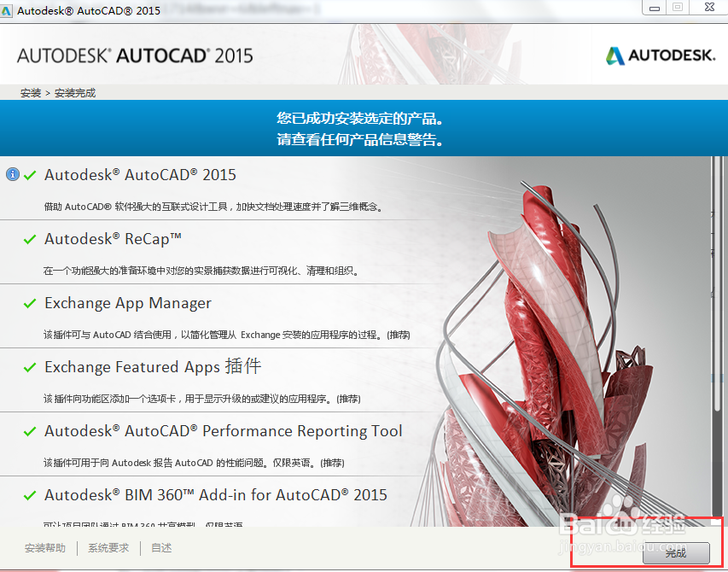Click the 安装 breadcrumb
The width and height of the screenshot is (728, 572).
31,93
